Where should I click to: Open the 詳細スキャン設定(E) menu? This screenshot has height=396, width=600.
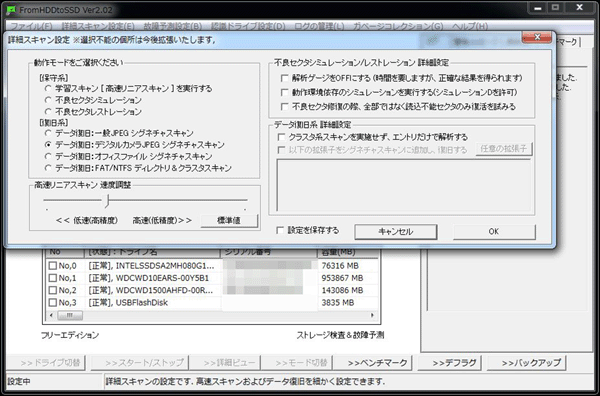pos(98,26)
